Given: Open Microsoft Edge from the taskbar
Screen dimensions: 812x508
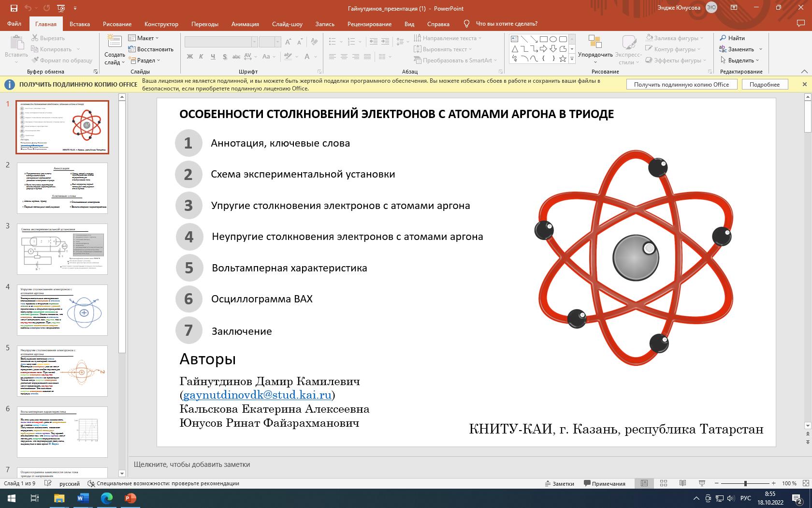Looking at the screenshot, I should [x=106, y=498].
